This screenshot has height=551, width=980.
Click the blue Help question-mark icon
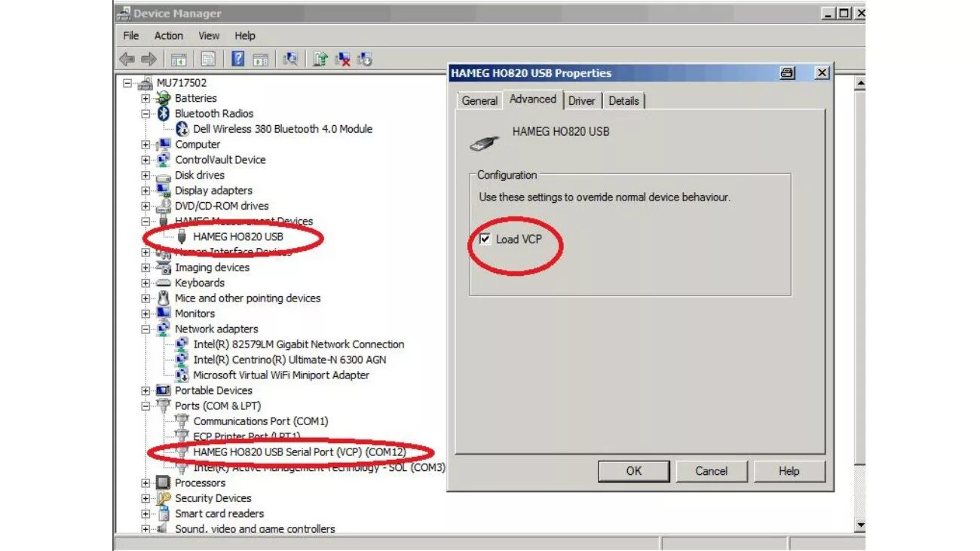pos(237,59)
